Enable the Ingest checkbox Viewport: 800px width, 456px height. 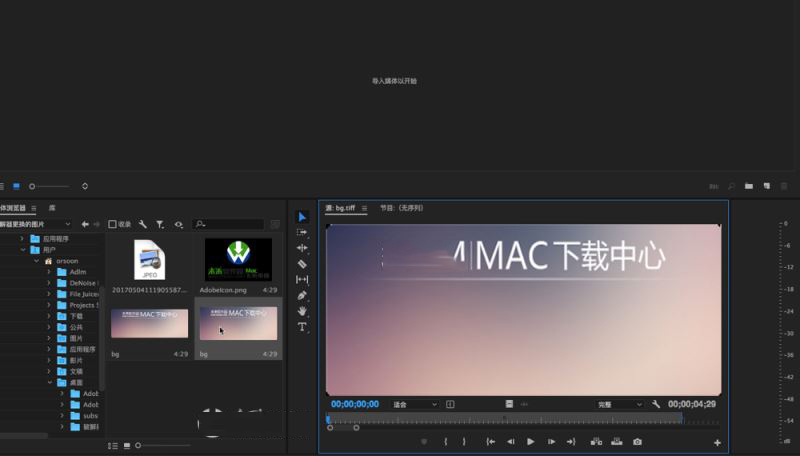tap(112, 224)
